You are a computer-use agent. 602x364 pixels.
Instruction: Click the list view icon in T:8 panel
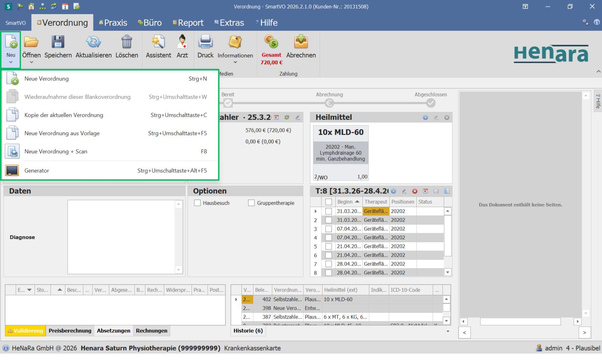coord(447,191)
